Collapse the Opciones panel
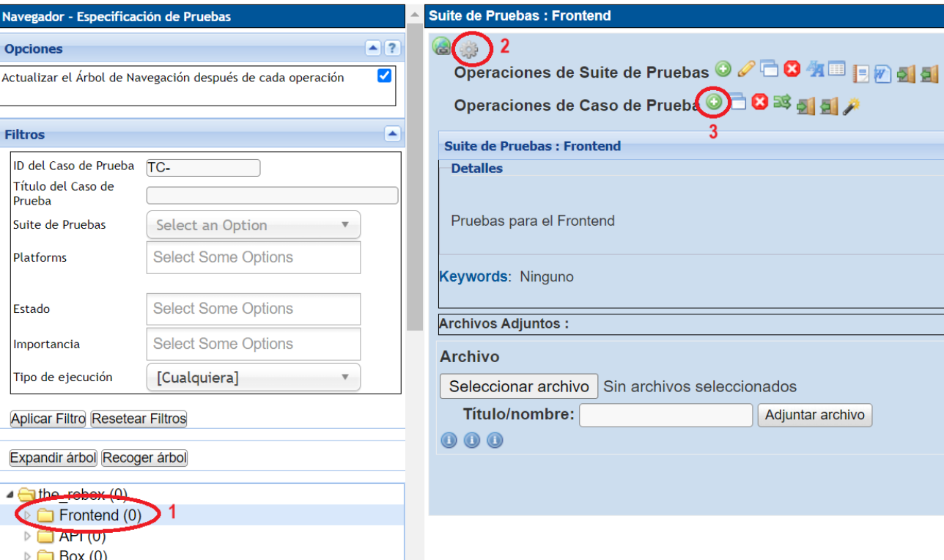Screen dimensions: 944x560 coord(374,48)
